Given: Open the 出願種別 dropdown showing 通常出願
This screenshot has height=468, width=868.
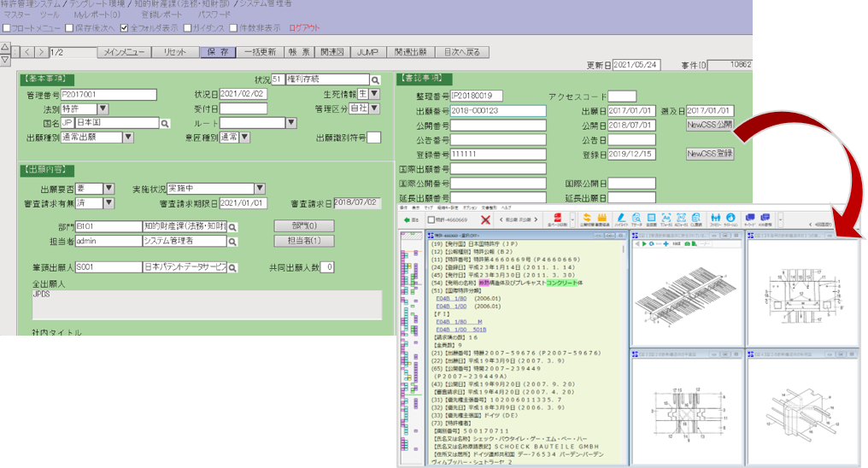Looking at the screenshot, I should point(128,137).
